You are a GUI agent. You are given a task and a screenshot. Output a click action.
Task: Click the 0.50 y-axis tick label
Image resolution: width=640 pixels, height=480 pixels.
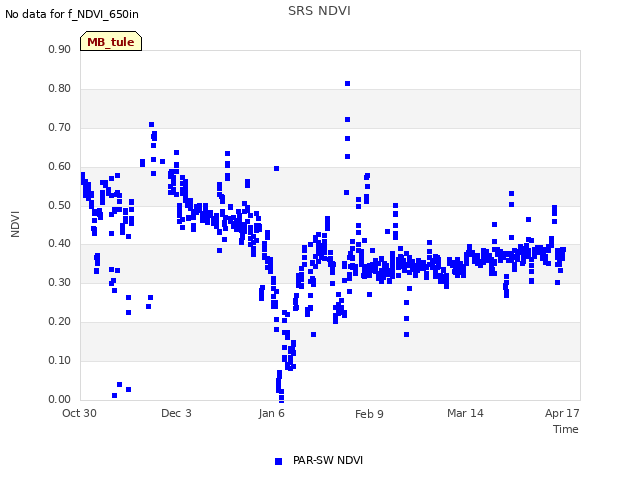click(60, 205)
